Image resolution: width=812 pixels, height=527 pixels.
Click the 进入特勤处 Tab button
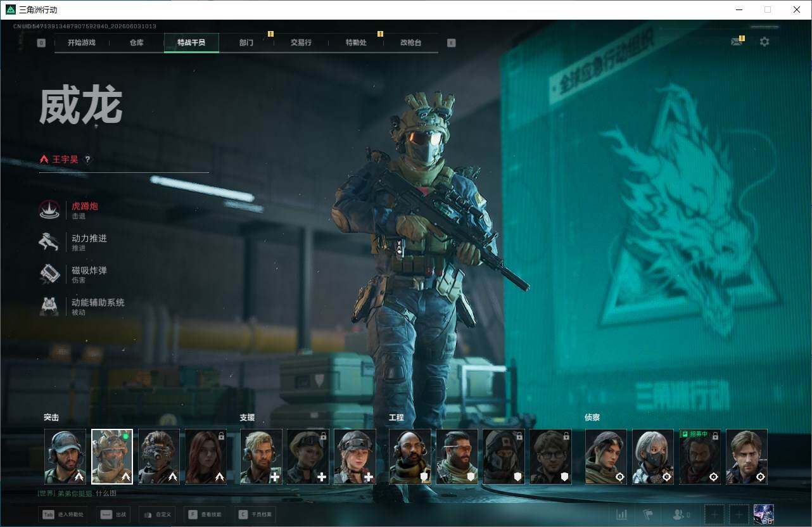pos(63,515)
